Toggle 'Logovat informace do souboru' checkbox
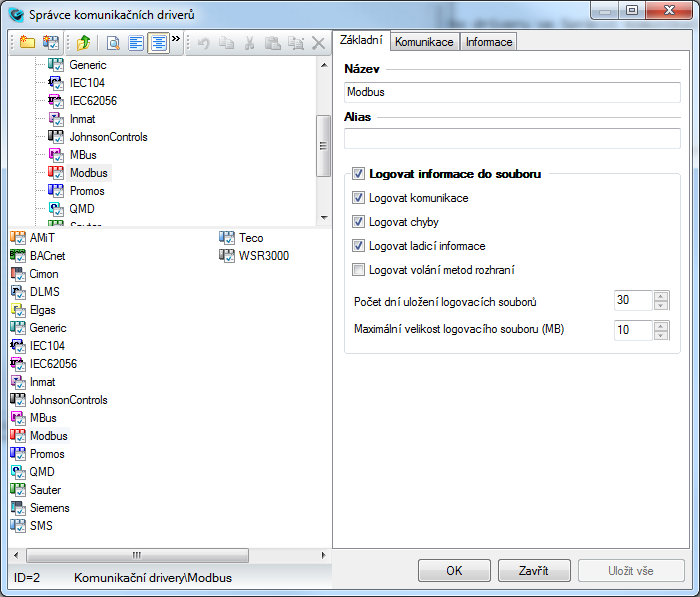700x597 pixels. (x=359, y=174)
